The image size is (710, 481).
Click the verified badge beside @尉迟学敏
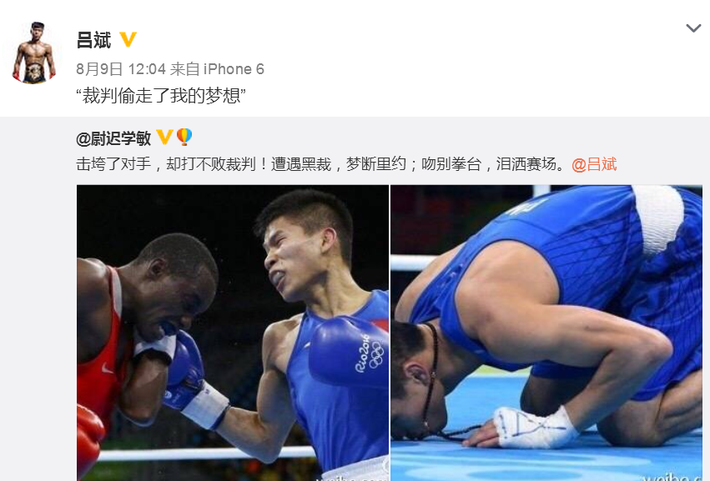point(164,137)
